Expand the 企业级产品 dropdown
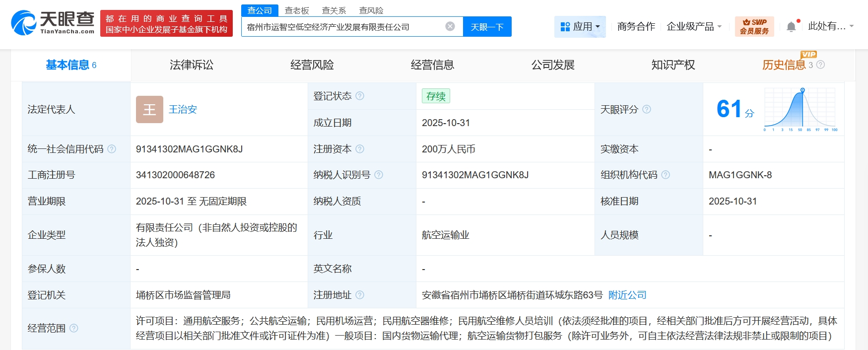 coord(694,26)
